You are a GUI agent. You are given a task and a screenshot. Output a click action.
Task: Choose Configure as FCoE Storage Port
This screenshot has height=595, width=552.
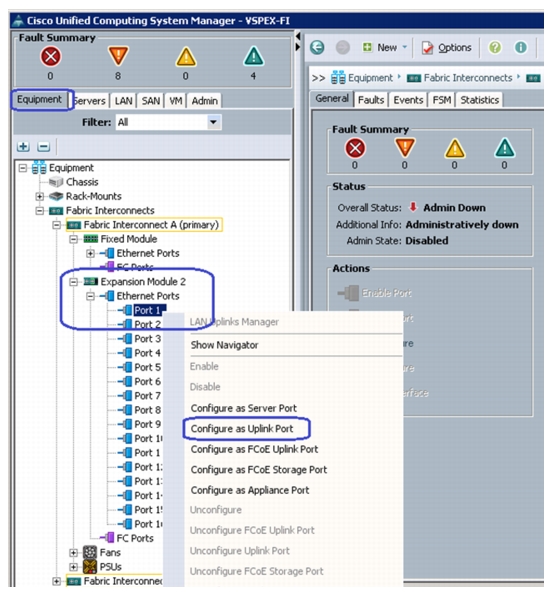point(259,470)
